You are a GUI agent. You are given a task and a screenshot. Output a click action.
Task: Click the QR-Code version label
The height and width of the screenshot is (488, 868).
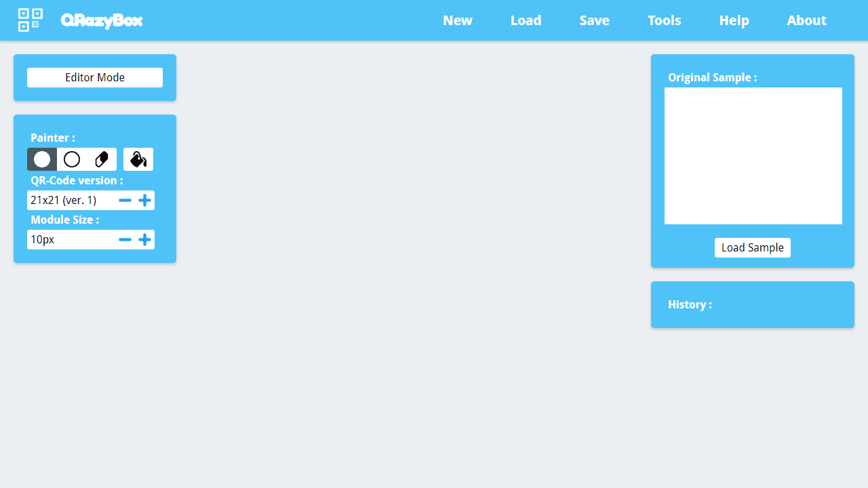(77, 180)
